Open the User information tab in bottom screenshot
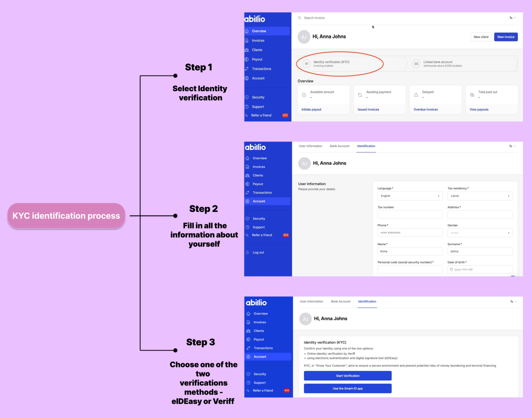 click(x=311, y=301)
